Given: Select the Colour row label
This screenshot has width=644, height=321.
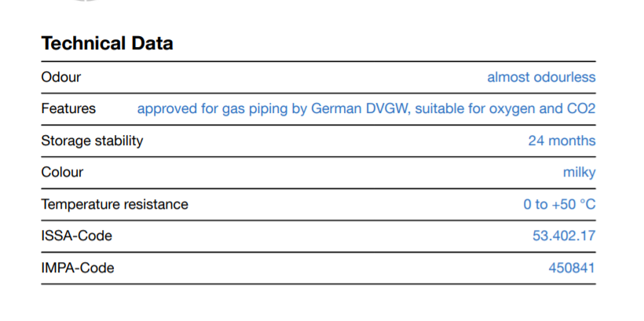Looking at the screenshot, I should (x=62, y=173).
